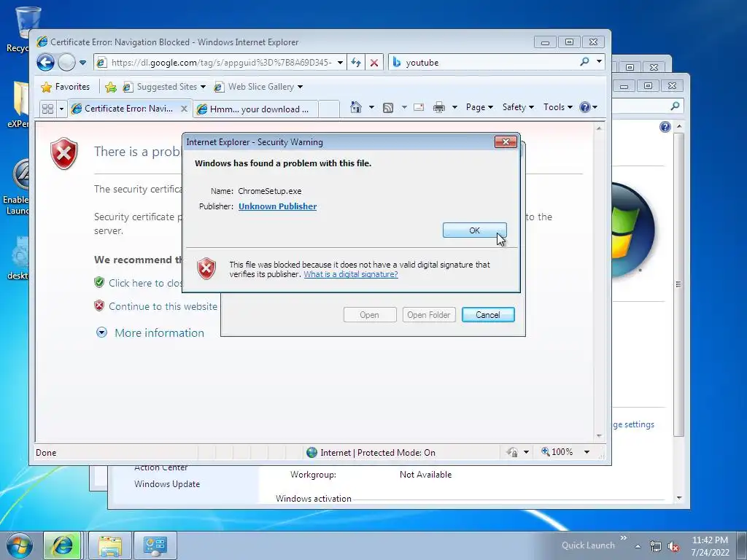Click the red Stop loading icon
The width and height of the screenshot is (747, 560).
(374, 63)
